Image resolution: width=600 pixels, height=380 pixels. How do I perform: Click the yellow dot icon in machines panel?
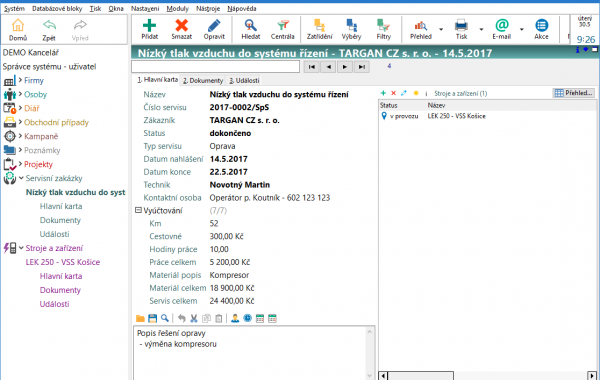tap(416, 93)
